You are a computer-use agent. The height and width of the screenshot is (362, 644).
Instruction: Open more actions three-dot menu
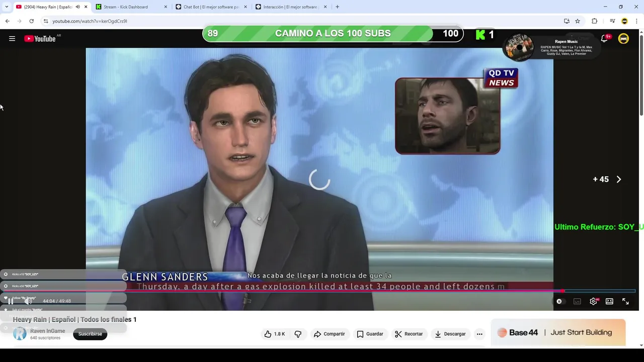(479, 334)
